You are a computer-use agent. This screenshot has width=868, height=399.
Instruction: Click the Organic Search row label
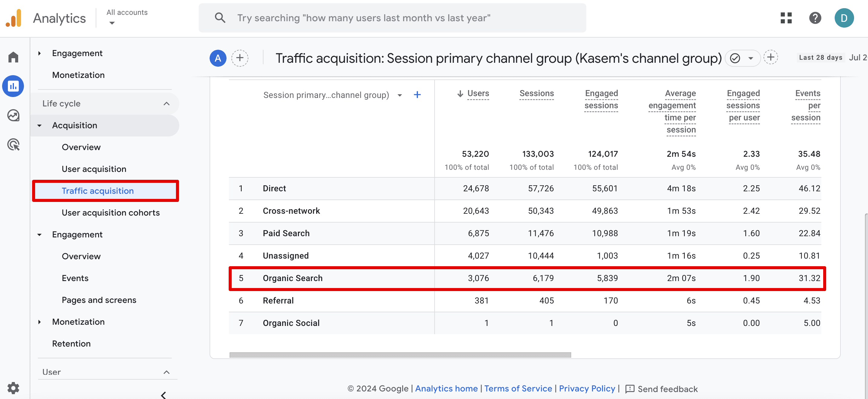click(x=293, y=278)
